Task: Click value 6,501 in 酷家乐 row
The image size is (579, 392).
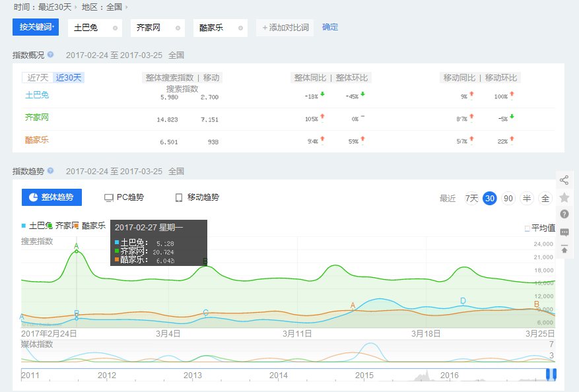Action: (169, 142)
